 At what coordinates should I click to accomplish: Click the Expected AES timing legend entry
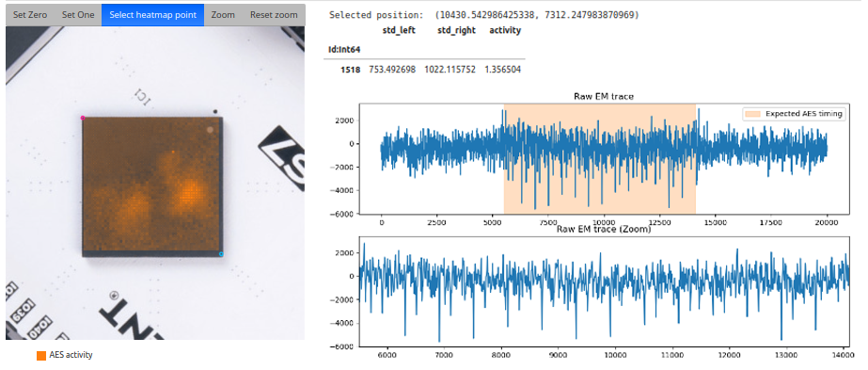(795, 114)
